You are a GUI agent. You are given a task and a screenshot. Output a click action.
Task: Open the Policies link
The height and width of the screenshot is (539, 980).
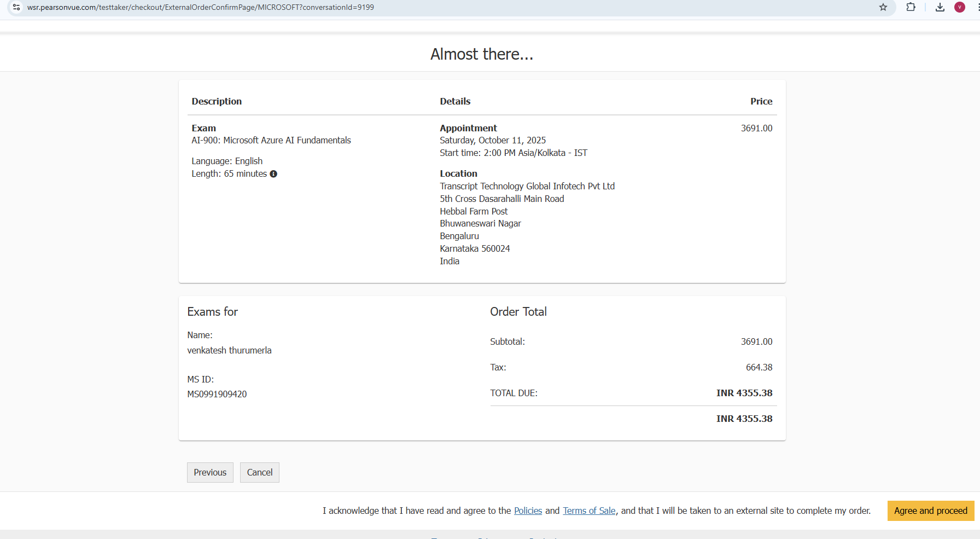[527, 511]
